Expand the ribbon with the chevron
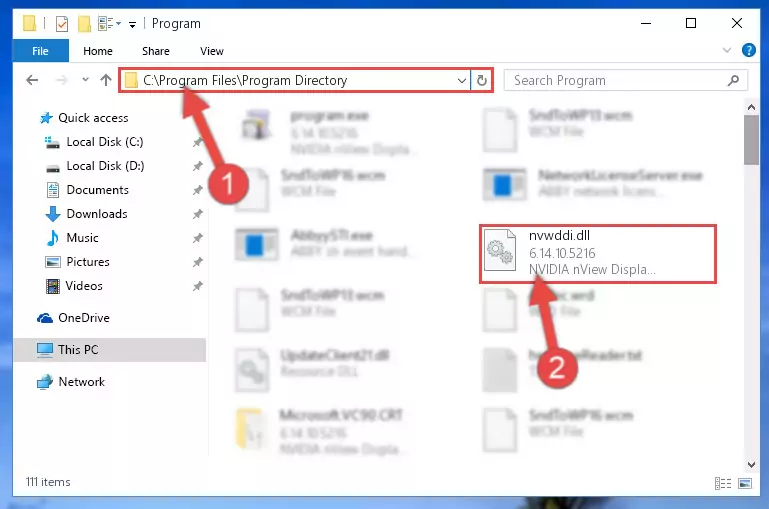The width and height of the screenshot is (769, 509). tap(727, 50)
